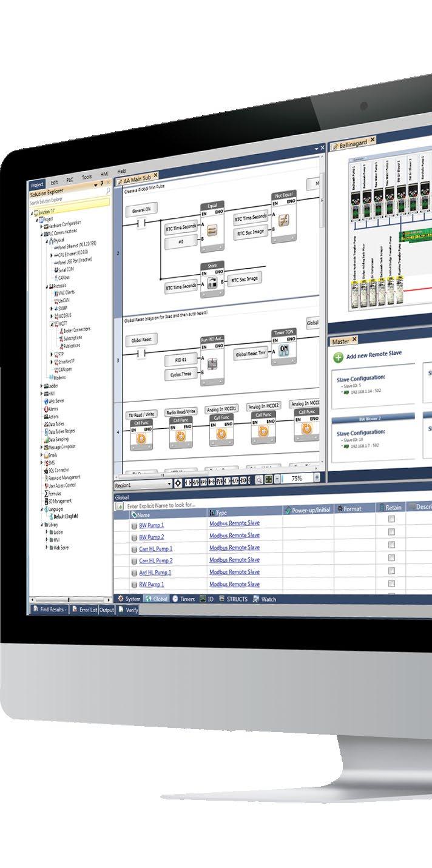
Task: Switch to the Timers tab
Action: [183, 599]
